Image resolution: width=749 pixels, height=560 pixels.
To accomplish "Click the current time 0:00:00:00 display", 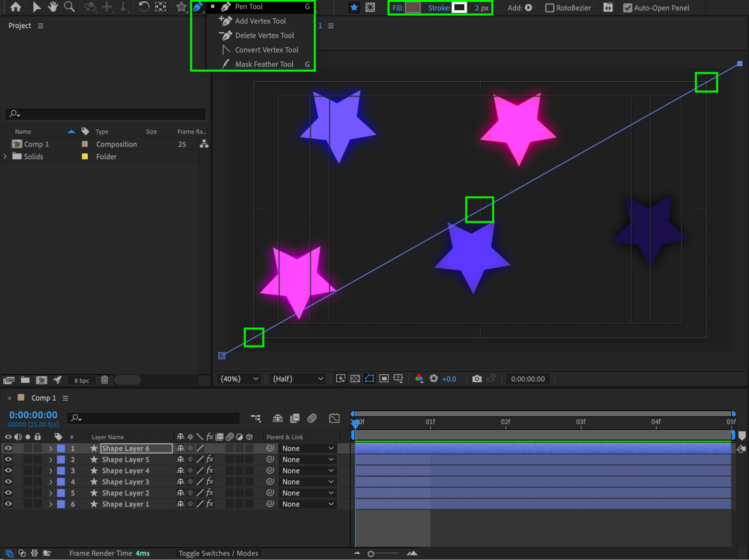I will pos(33,415).
